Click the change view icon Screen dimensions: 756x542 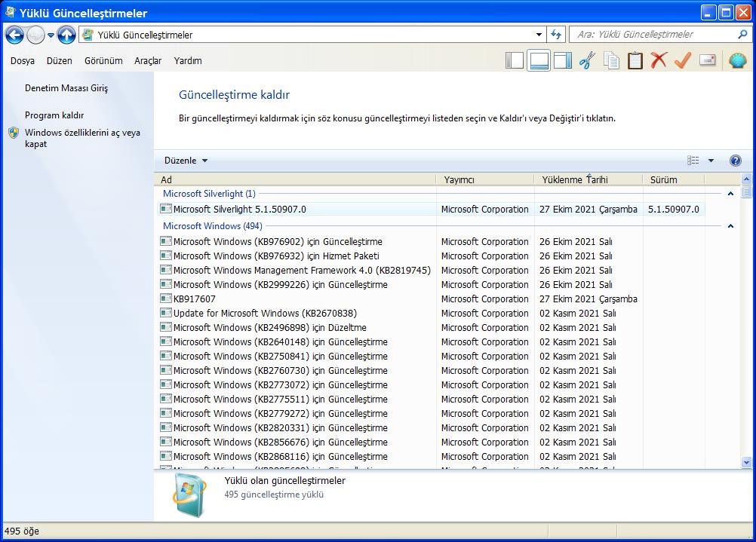[693, 161]
